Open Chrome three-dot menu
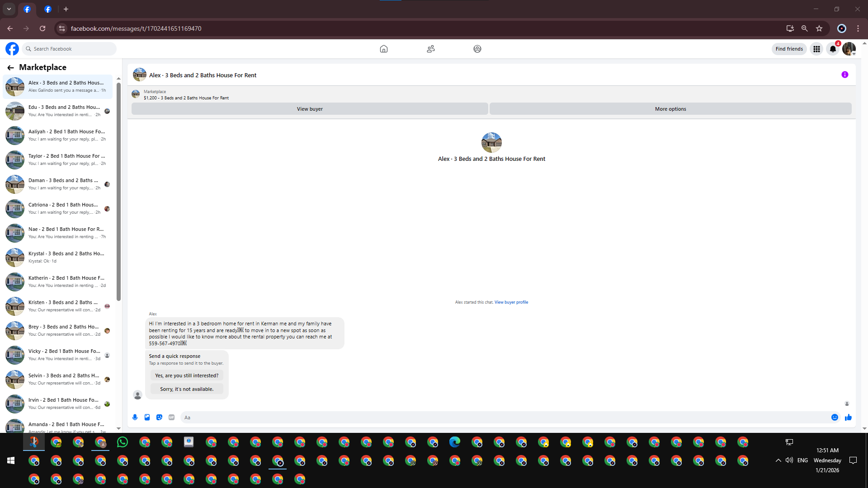 point(858,28)
